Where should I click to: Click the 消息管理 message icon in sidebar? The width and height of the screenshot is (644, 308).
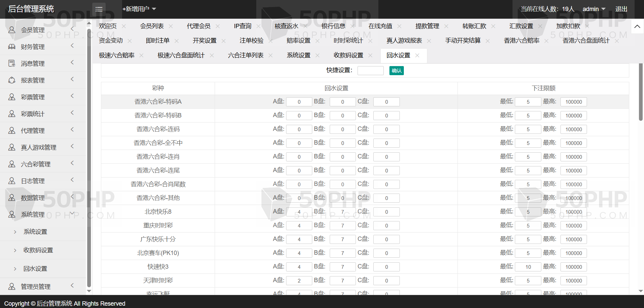12,63
